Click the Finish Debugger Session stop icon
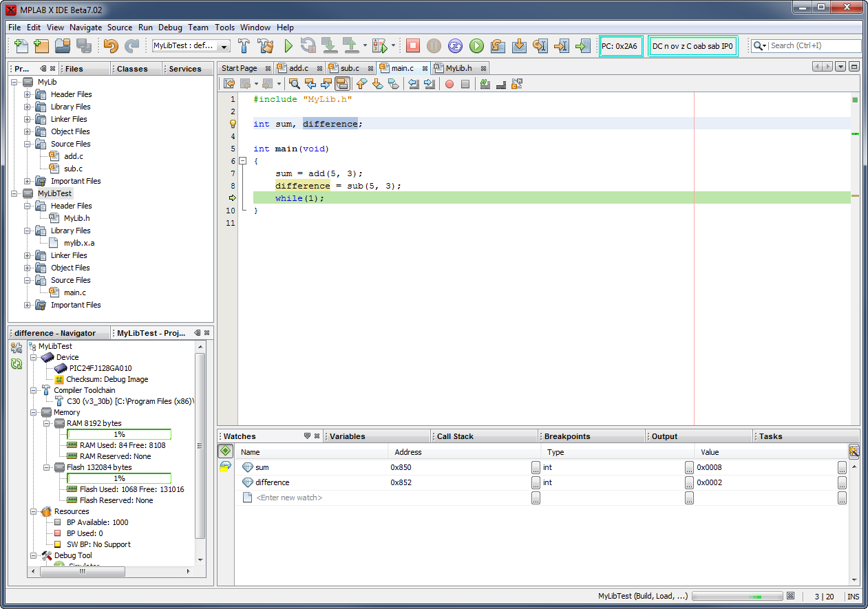868x609 pixels. point(412,46)
